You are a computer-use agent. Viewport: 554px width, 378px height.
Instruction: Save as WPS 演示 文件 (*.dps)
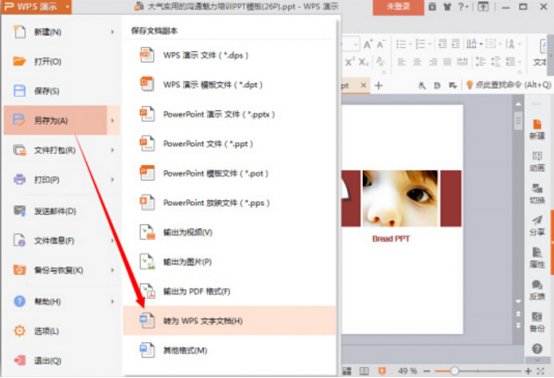pos(229,55)
